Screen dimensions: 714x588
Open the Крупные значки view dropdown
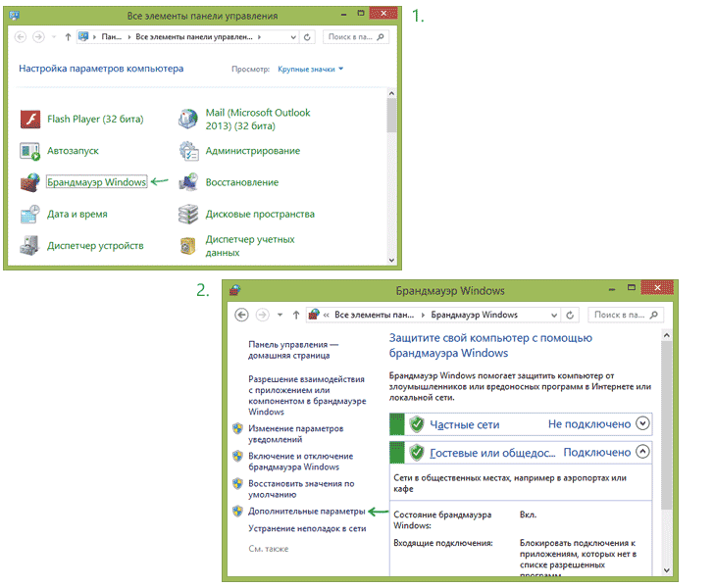tap(311, 70)
